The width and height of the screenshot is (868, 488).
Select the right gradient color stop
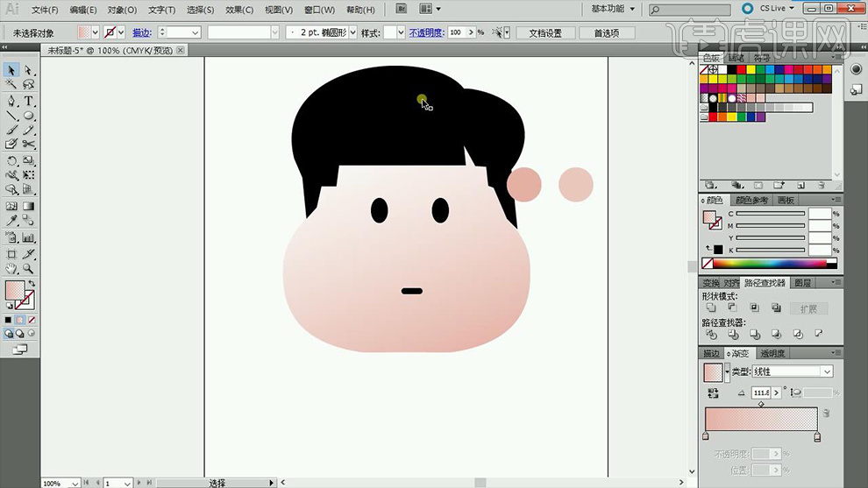[817, 436]
